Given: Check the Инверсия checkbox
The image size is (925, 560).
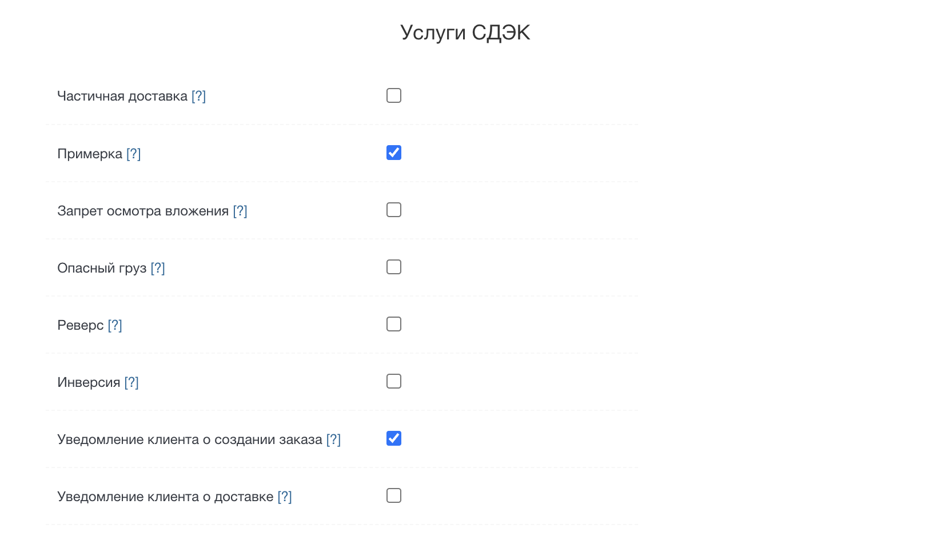Looking at the screenshot, I should [x=393, y=381].
